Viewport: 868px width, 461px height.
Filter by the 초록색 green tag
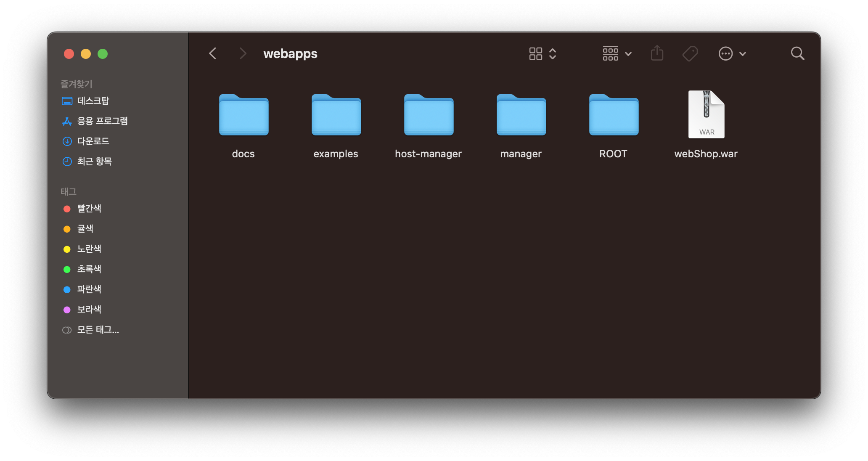pyautogui.click(x=89, y=269)
